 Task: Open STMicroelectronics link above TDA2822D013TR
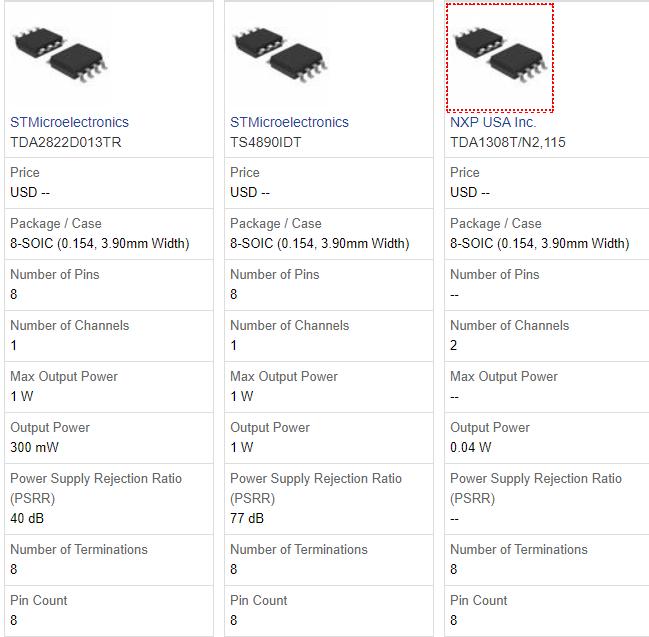click(69, 122)
